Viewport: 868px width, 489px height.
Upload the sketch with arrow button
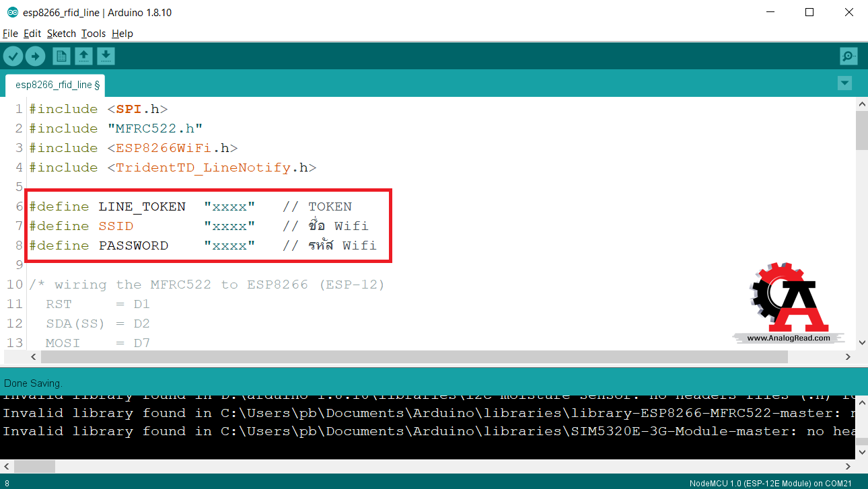click(x=35, y=56)
